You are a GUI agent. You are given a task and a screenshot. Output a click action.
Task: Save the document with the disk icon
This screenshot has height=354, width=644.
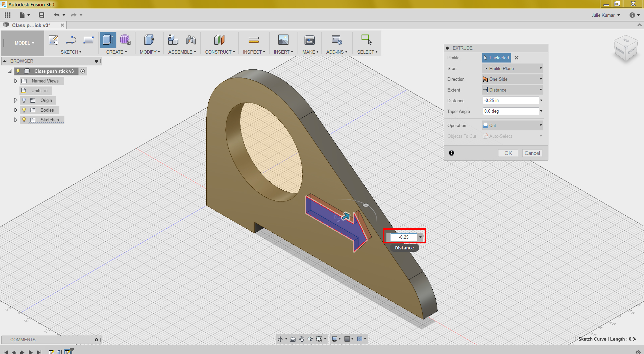pyautogui.click(x=42, y=15)
